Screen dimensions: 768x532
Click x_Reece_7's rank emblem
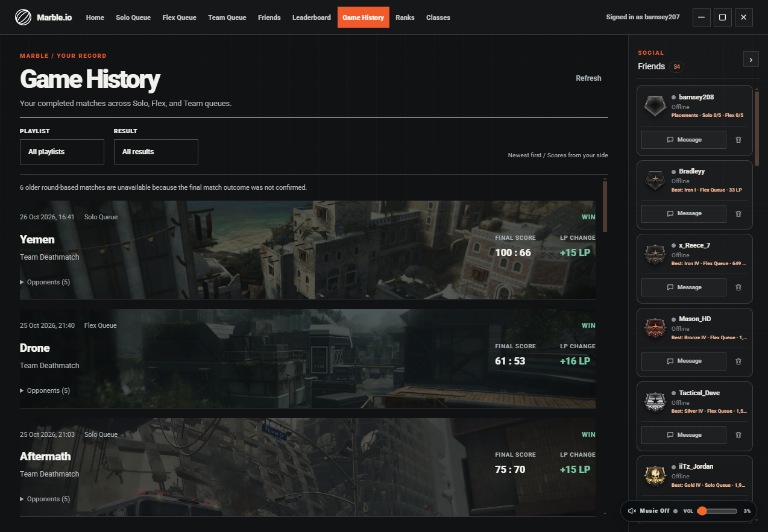[654, 254]
